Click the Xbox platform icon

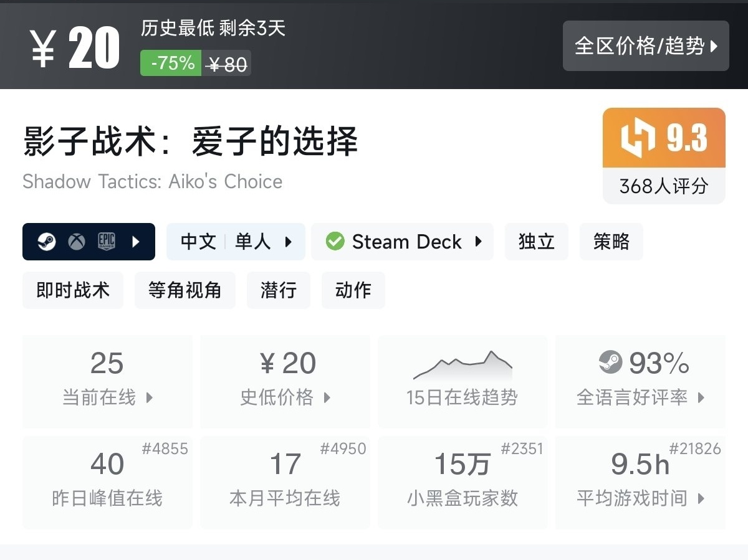pyautogui.click(x=77, y=242)
